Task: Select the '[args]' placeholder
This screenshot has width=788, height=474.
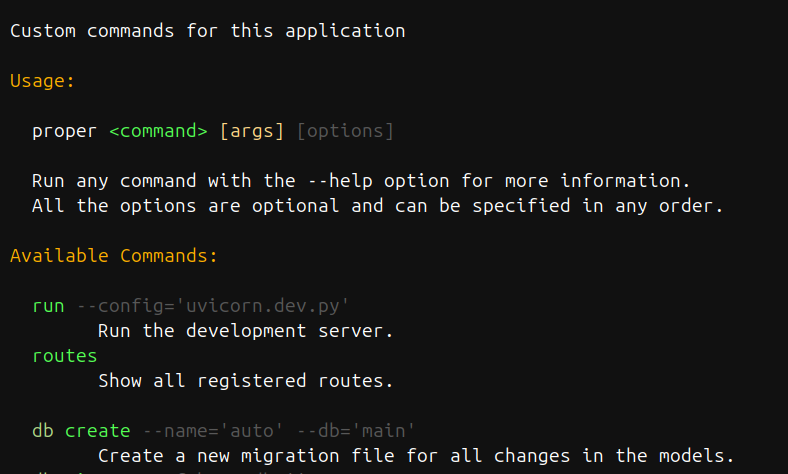Action: [x=252, y=131]
